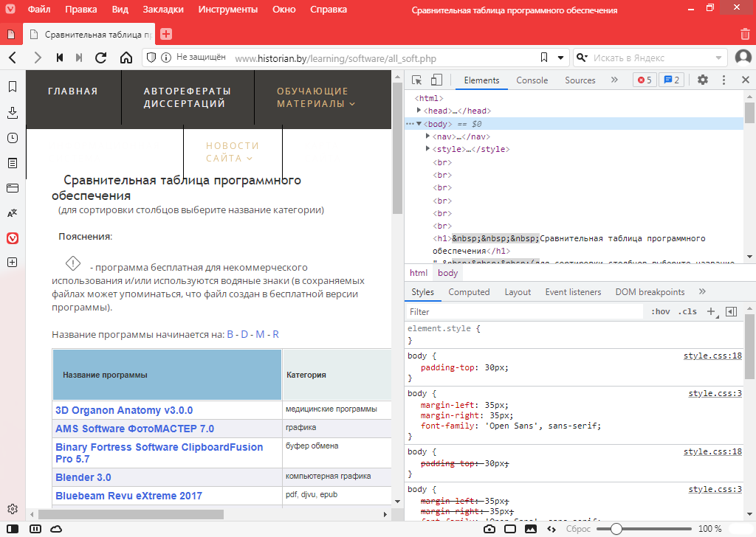This screenshot has width=756, height=537.
Task: Open the Translate side panel
Action: coord(13,213)
